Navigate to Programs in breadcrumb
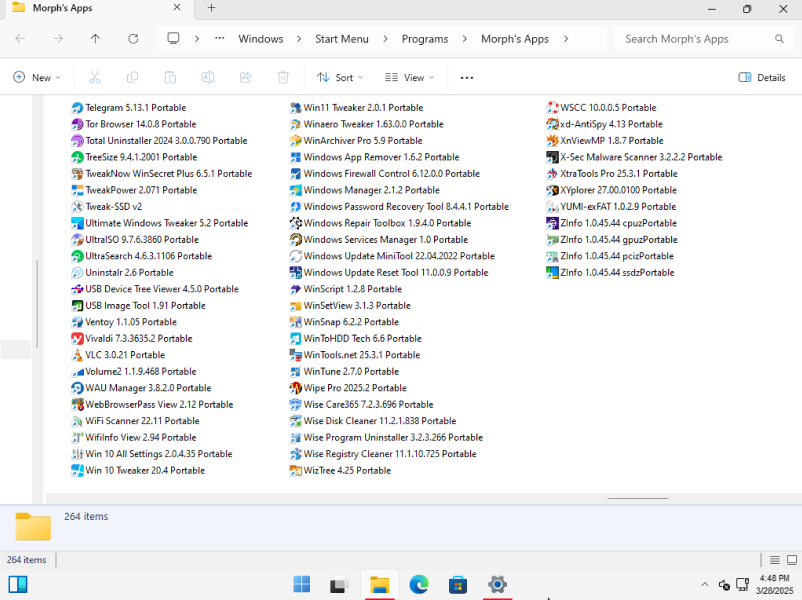The image size is (802, 600). (425, 39)
